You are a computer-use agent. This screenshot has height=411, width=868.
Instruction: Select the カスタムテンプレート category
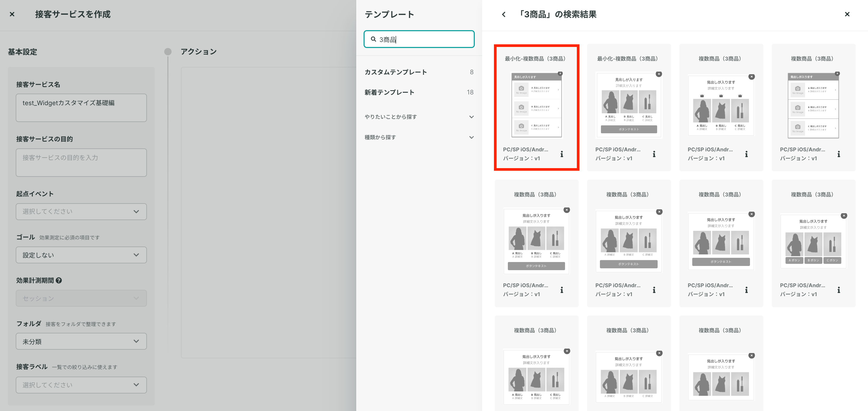tap(419, 72)
